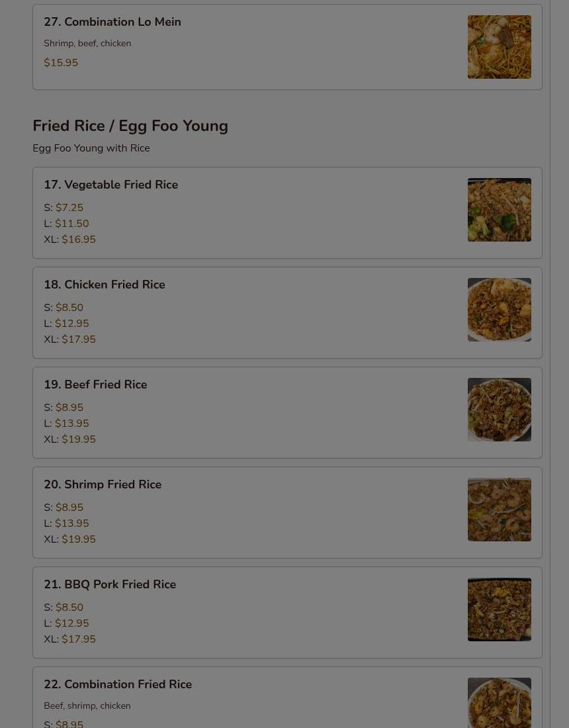Click the Fried Rice / Egg Foo Young heading
Viewport: 569px width, 728px height.
130,126
